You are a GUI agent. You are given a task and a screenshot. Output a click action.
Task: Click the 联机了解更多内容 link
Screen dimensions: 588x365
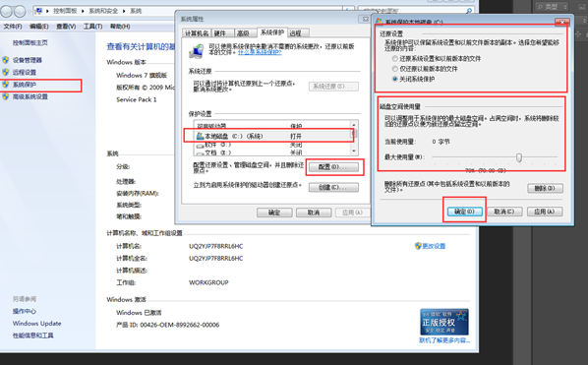tap(444, 340)
